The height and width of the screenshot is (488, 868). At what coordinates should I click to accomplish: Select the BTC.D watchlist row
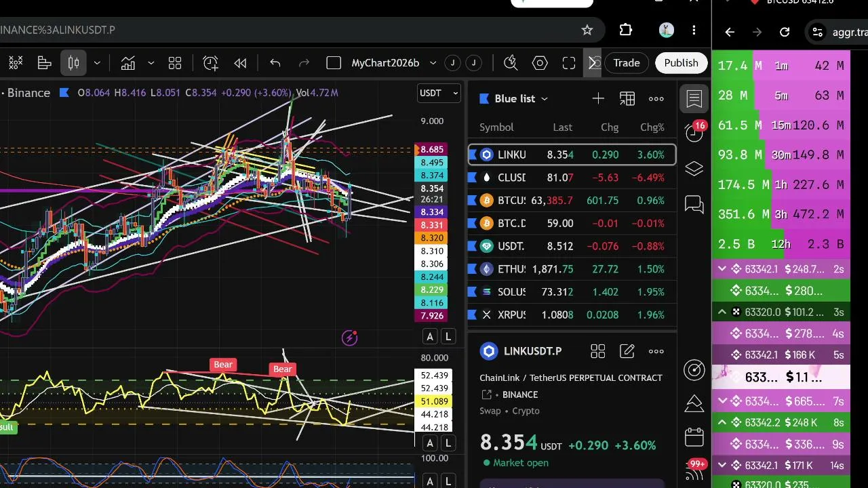point(572,223)
